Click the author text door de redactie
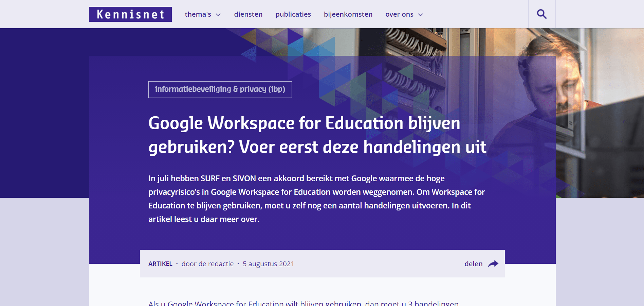 pyautogui.click(x=207, y=264)
